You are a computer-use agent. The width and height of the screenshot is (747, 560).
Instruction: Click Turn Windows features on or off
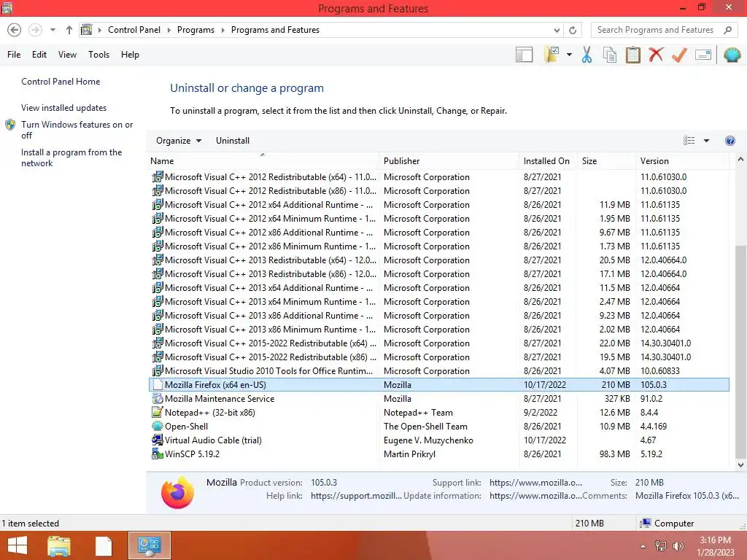[77, 130]
